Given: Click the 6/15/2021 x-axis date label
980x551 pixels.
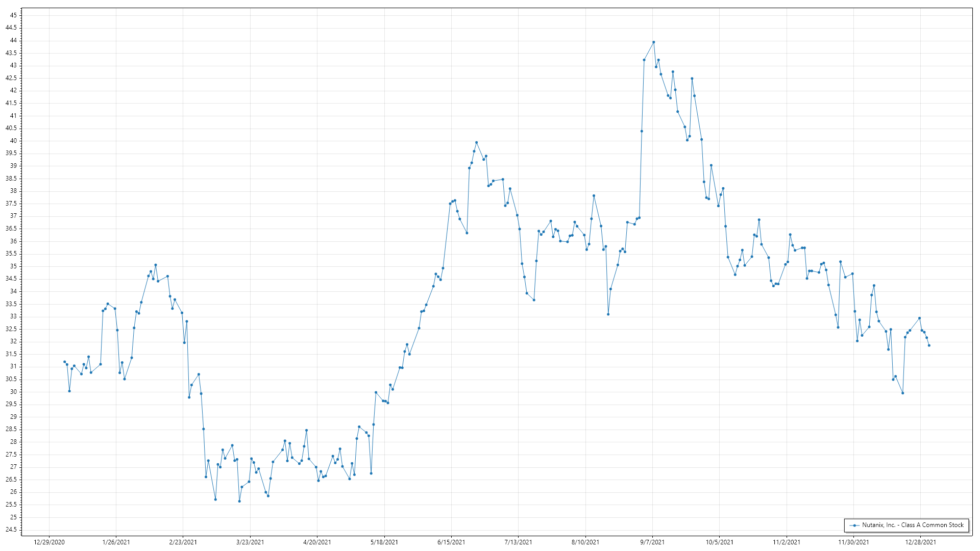Looking at the screenshot, I should coord(451,542).
